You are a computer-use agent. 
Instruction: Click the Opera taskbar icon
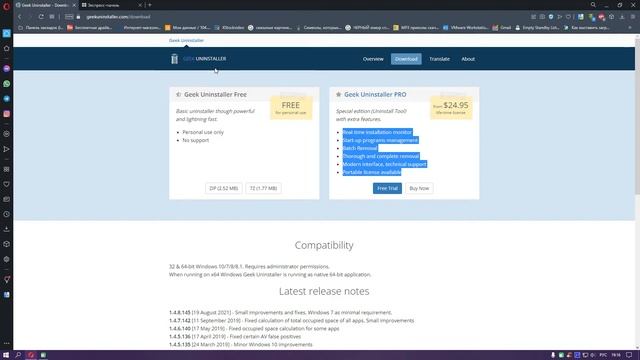tap(31, 355)
